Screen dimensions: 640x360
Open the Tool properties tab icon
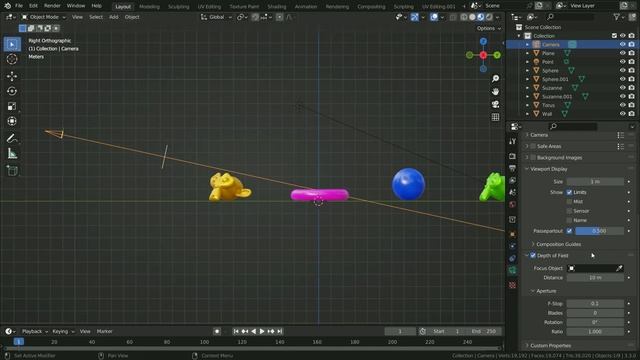(x=513, y=141)
